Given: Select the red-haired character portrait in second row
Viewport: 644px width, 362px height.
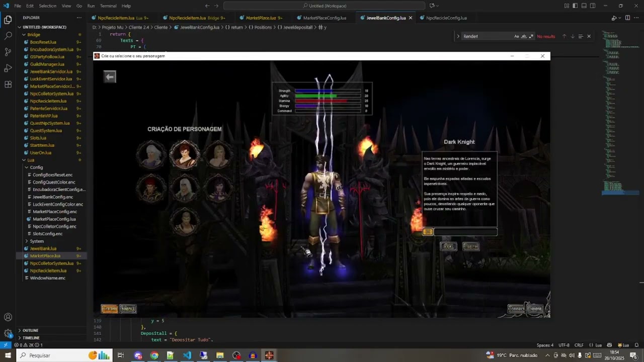Looking at the screenshot, I should click(x=151, y=188).
